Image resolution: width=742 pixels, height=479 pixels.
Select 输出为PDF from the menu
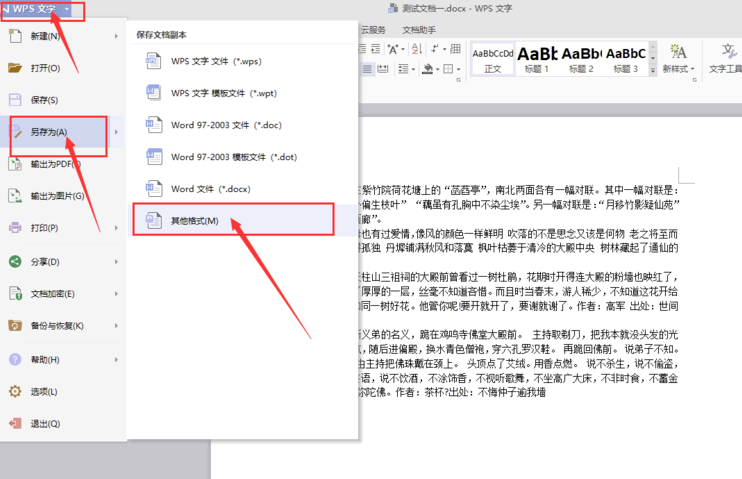pyautogui.click(x=55, y=164)
